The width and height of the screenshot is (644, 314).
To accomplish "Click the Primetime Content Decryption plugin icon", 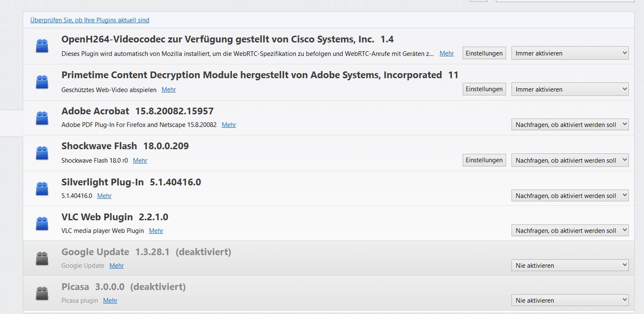I will [x=42, y=82].
